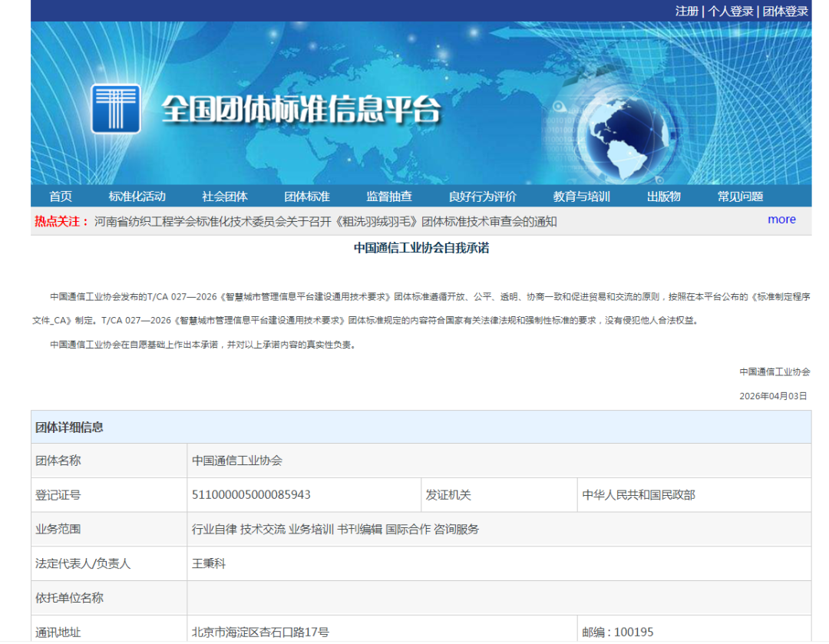
Task: Open the 个人登录 personal login page
Action: 730,11
